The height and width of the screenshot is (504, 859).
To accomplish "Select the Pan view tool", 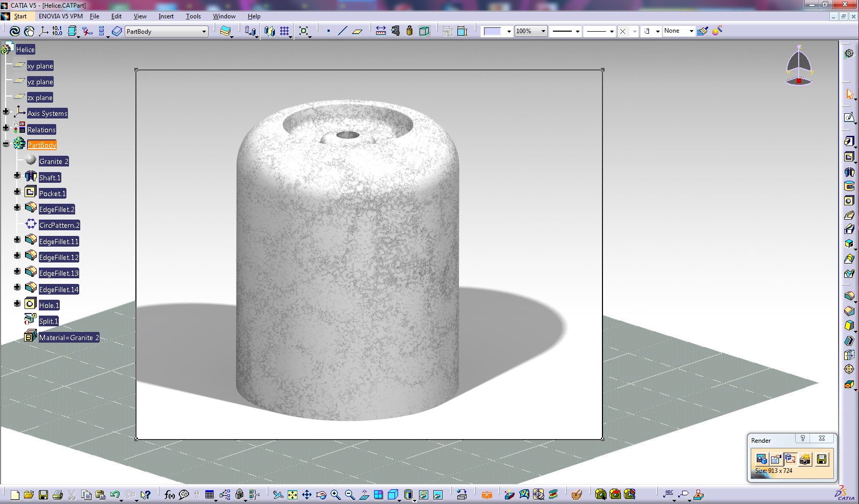I will click(x=307, y=495).
